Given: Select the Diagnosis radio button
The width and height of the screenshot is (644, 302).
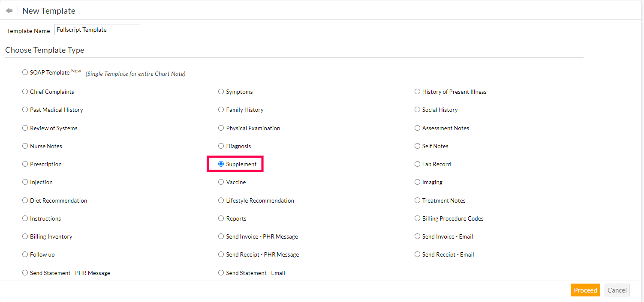Looking at the screenshot, I should [x=221, y=146].
